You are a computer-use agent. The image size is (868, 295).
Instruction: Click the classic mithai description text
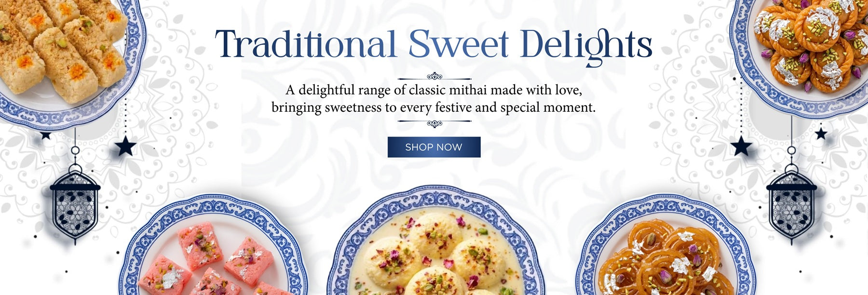434,99
